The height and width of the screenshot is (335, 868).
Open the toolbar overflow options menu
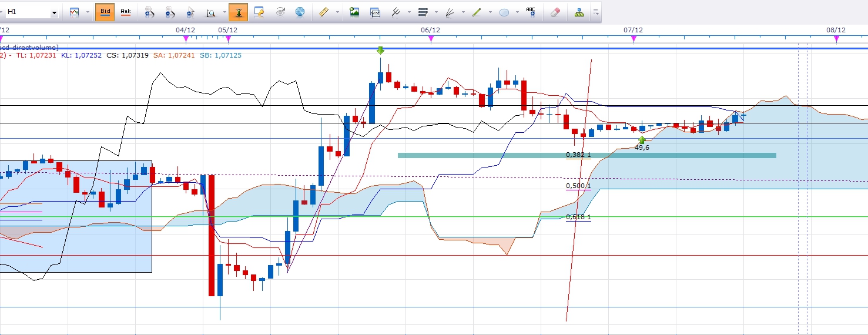[596, 12]
